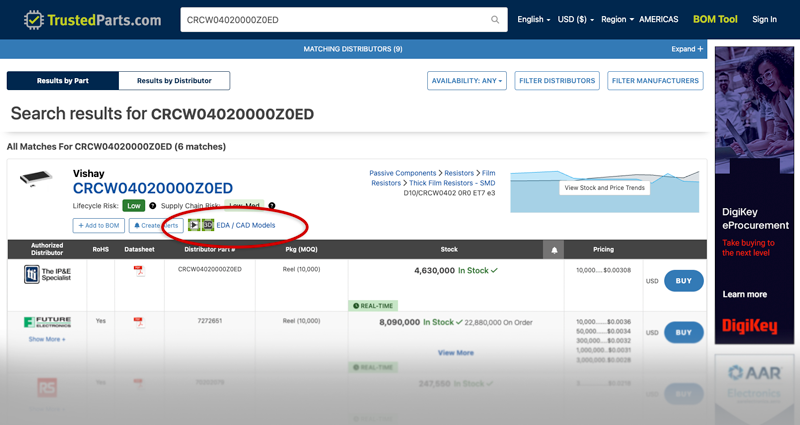Open the Region dropdown
This screenshot has height=425, width=800.
click(617, 19)
